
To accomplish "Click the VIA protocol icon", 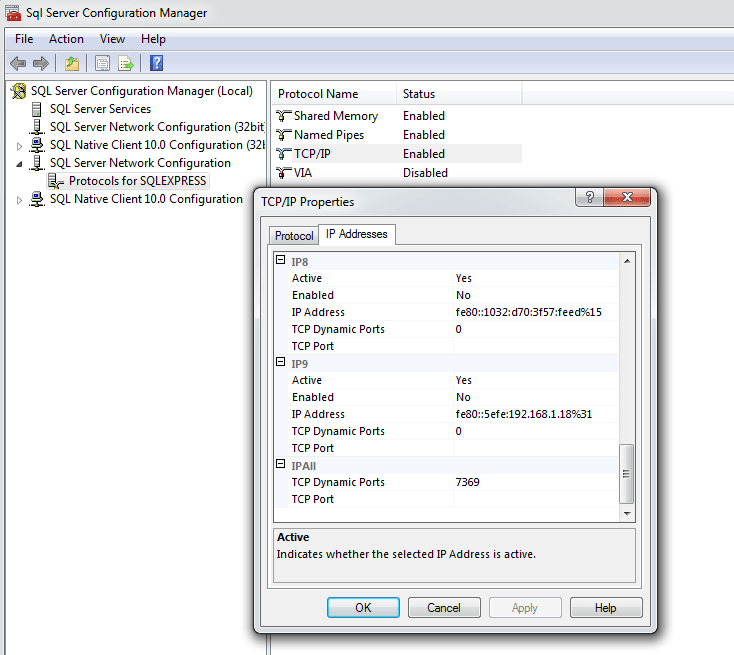I will tap(283, 173).
